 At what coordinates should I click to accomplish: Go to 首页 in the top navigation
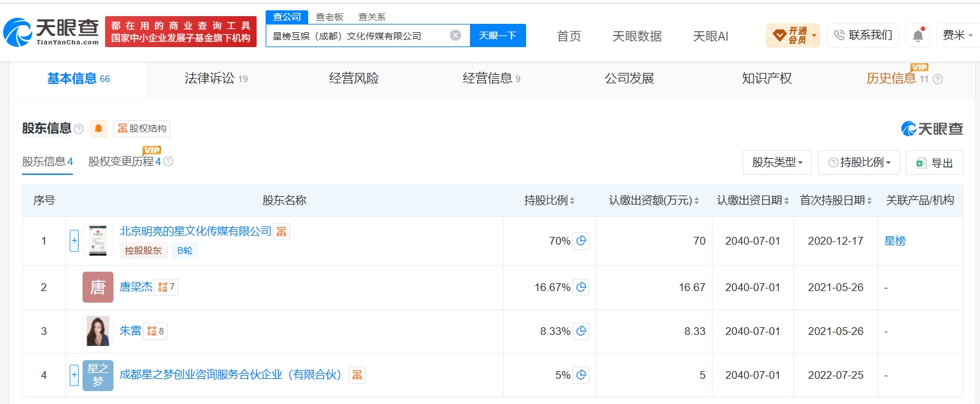(x=569, y=36)
